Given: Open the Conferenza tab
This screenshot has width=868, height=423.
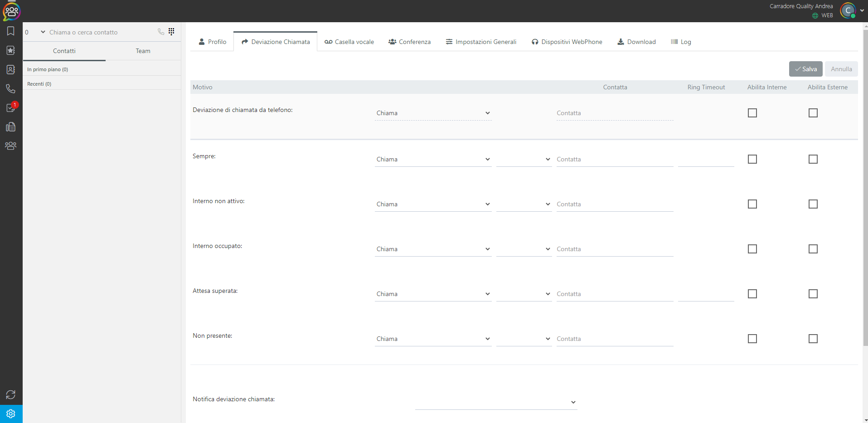Looking at the screenshot, I should pos(410,42).
